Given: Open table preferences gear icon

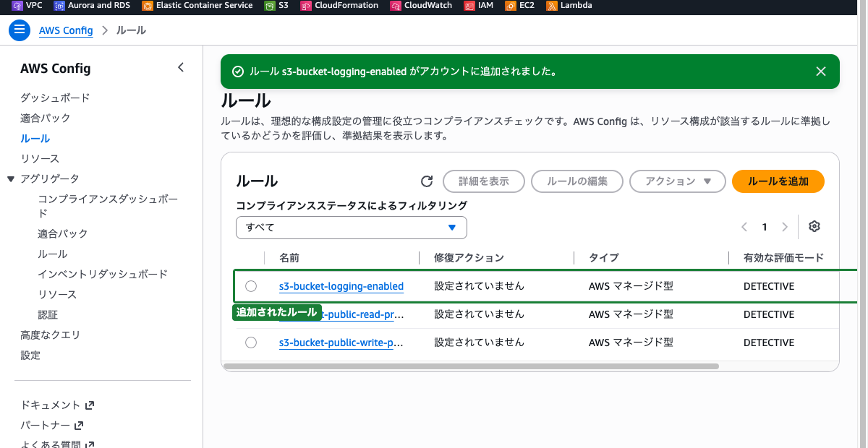Looking at the screenshot, I should tap(814, 227).
